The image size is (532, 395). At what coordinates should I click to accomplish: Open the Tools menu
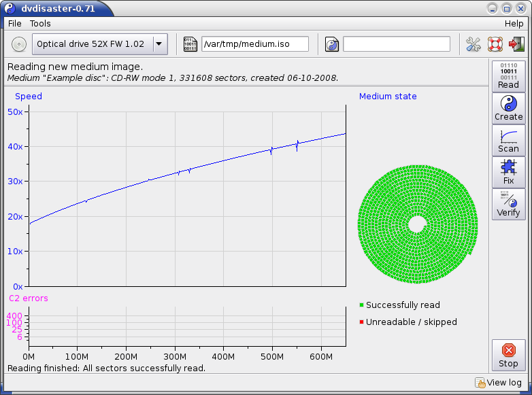(40, 23)
